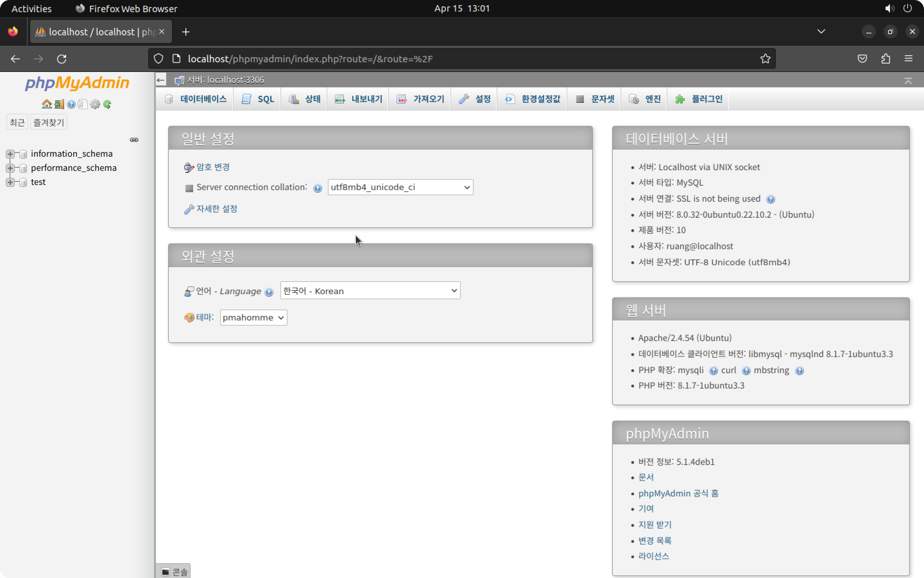Open help icon next to curl extension

(746, 371)
